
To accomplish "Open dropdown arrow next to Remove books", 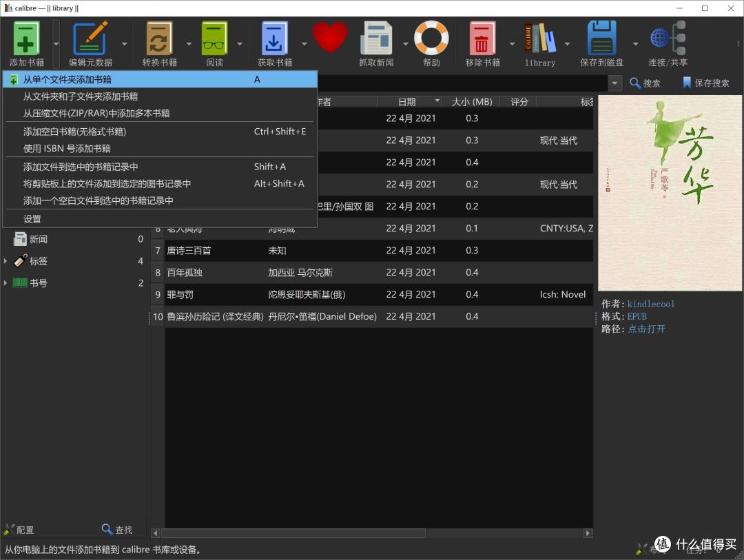I will pyautogui.click(x=512, y=43).
